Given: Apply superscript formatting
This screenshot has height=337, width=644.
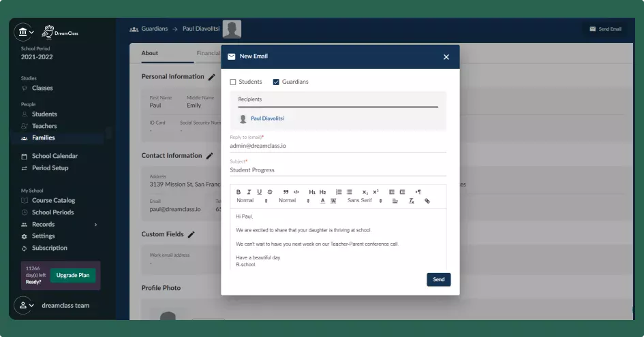Looking at the screenshot, I should coord(375,192).
